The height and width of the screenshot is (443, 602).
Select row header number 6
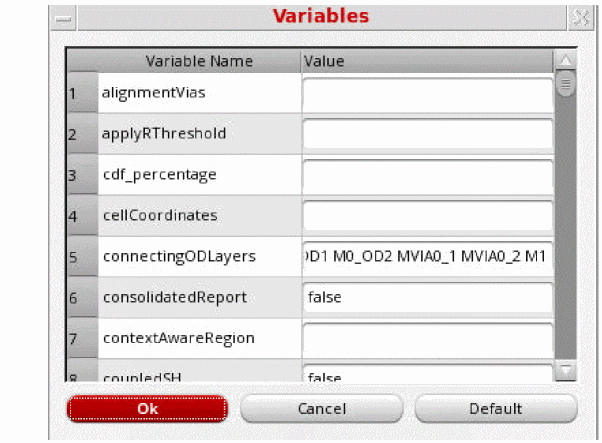83,298
